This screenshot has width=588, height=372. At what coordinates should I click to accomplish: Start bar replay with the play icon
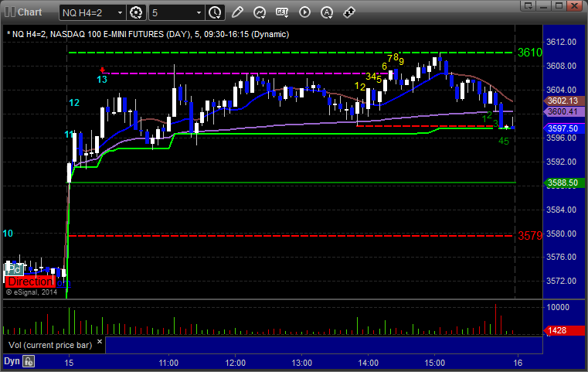[304, 12]
